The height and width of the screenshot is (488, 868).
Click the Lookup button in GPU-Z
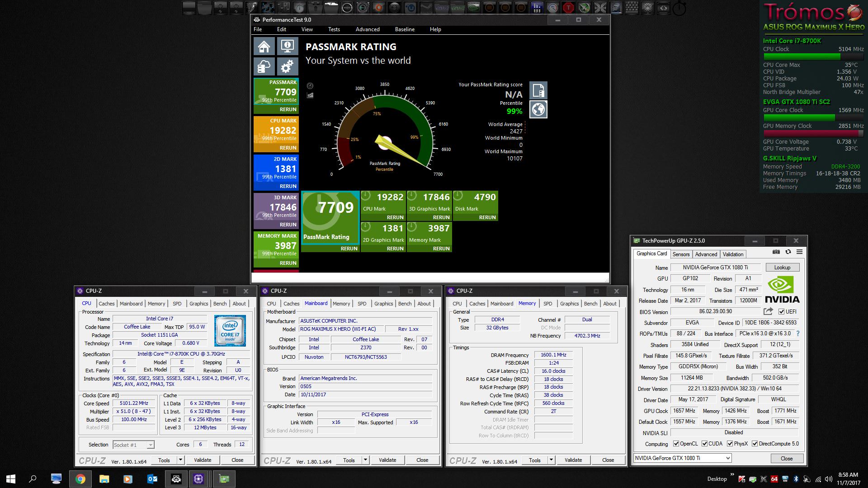(782, 267)
